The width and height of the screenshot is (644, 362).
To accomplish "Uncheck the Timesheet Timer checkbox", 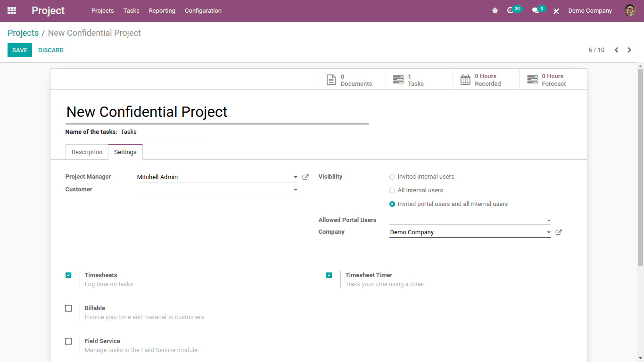I will click(x=329, y=275).
